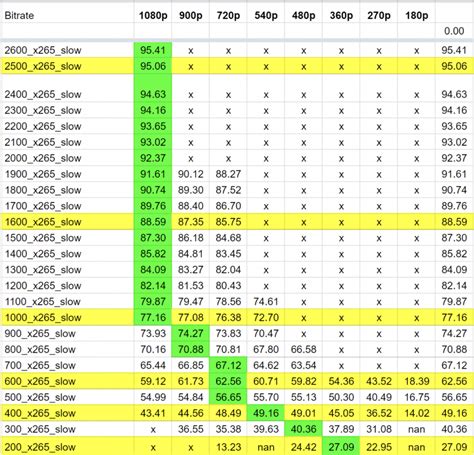Select row label 400_x265_slow
Viewport: 474px width, 455px height.
click(x=67, y=413)
